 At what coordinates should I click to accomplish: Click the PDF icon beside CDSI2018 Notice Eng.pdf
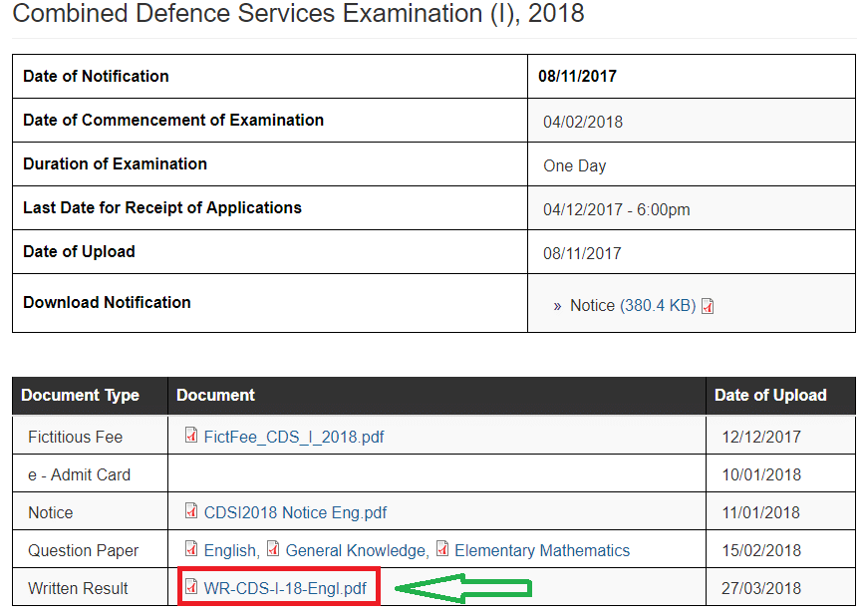click(189, 512)
